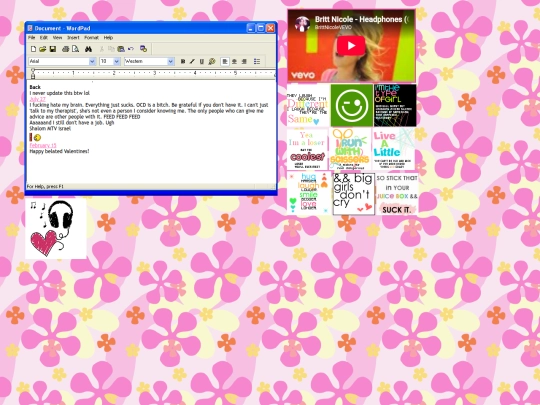Click the Find binoculars icon

(x=89, y=49)
